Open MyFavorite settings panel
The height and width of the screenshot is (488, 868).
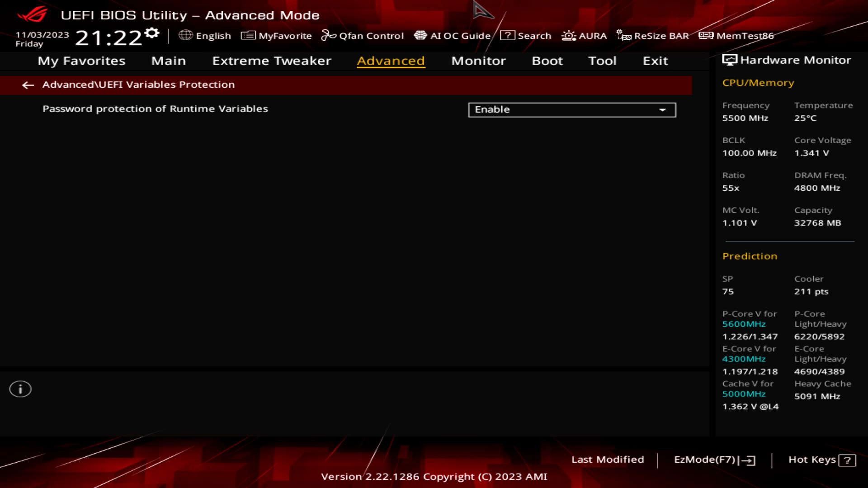tap(276, 36)
